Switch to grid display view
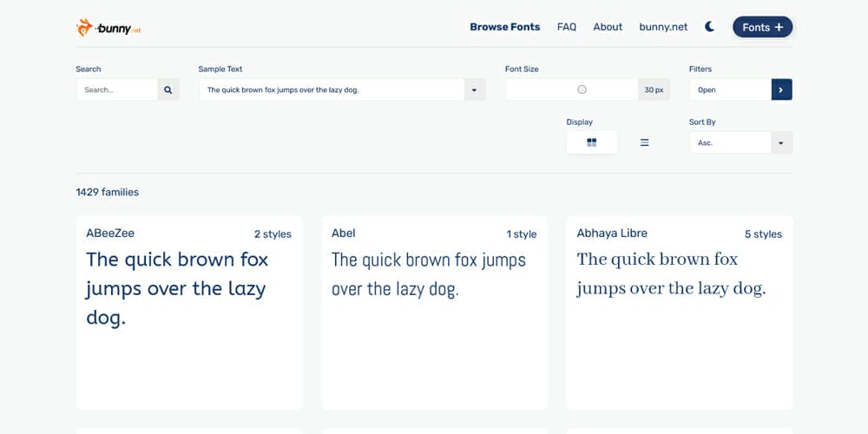Viewport: 868px width, 434px height. click(592, 143)
